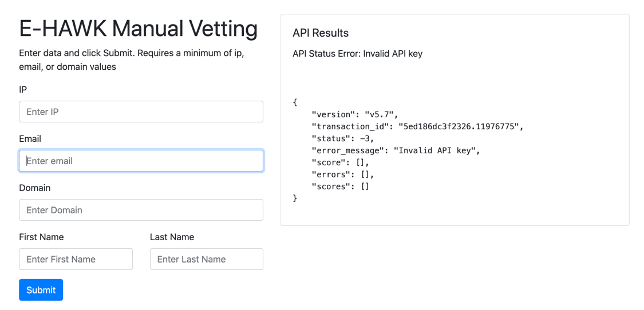The width and height of the screenshot is (644, 310).
Task: Click the Last Name label
Action: (172, 237)
